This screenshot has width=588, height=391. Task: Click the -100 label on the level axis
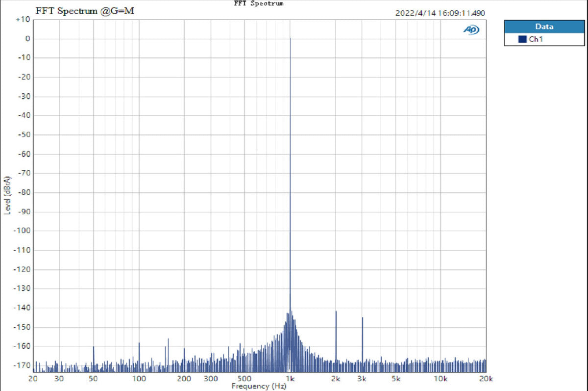pyautogui.click(x=23, y=231)
